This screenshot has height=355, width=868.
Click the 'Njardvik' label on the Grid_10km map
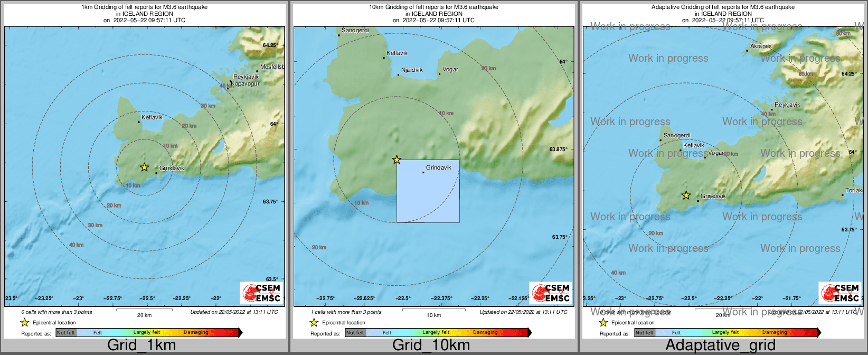[x=412, y=70]
